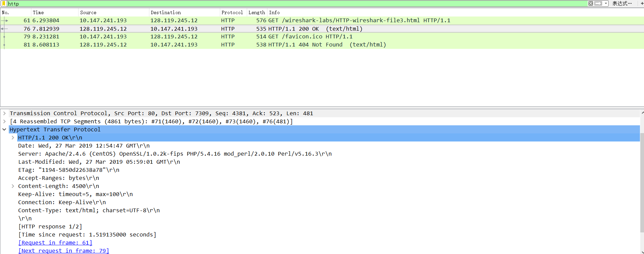
Task: Sort by the Source column header
Action: coord(113,12)
